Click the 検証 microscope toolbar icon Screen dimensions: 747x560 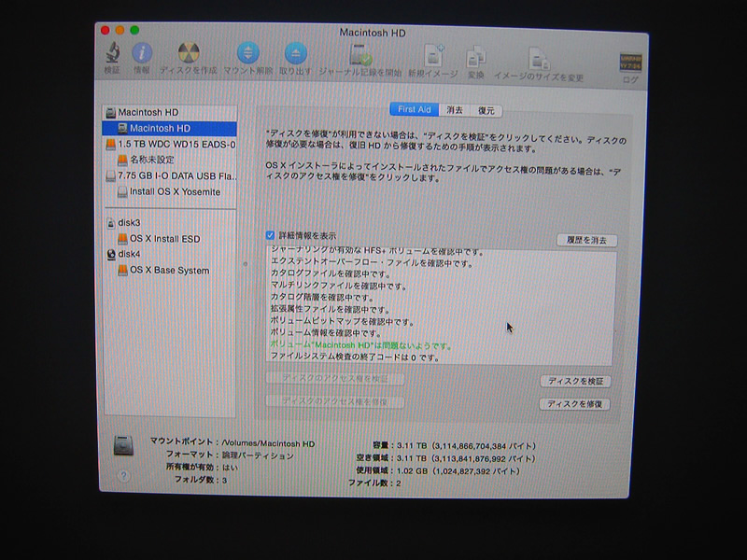112,52
